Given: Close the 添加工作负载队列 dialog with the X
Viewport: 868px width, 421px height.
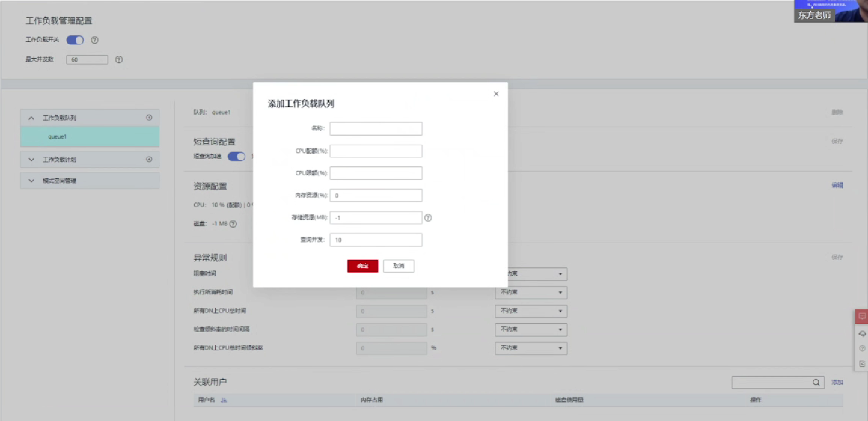Looking at the screenshot, I should click(x=496, y=94).
